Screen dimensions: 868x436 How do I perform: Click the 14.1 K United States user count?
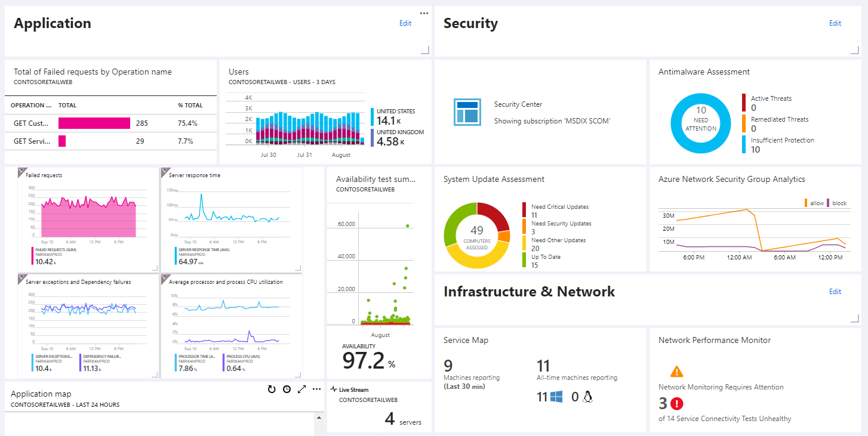coord(389,121)
